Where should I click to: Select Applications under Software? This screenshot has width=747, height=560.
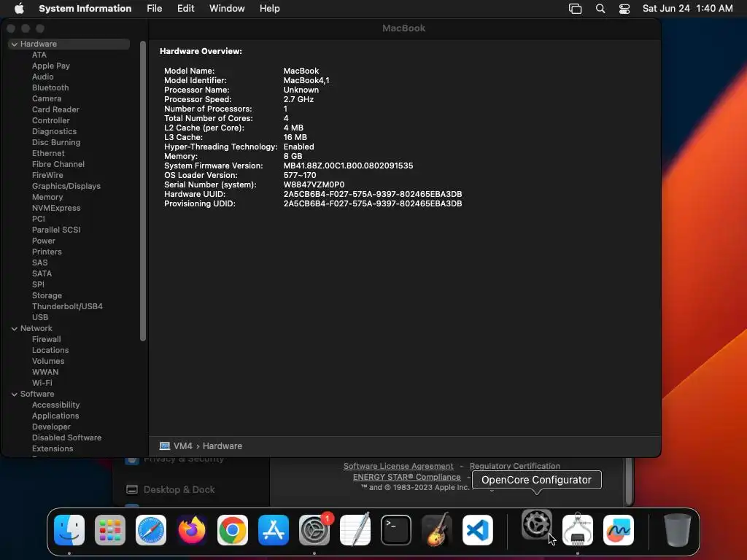click(x=55, y=416)
